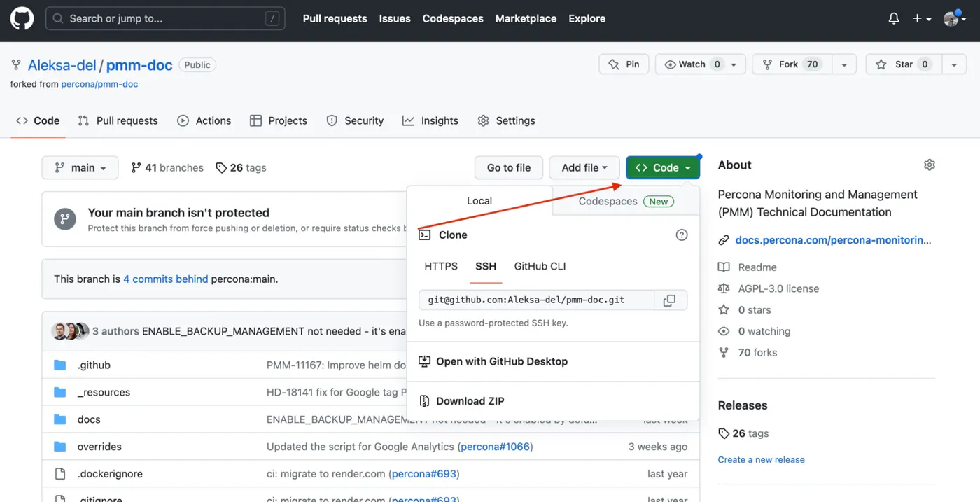
Task: Select the Code repository tab
Action: [x=38, y=120]
